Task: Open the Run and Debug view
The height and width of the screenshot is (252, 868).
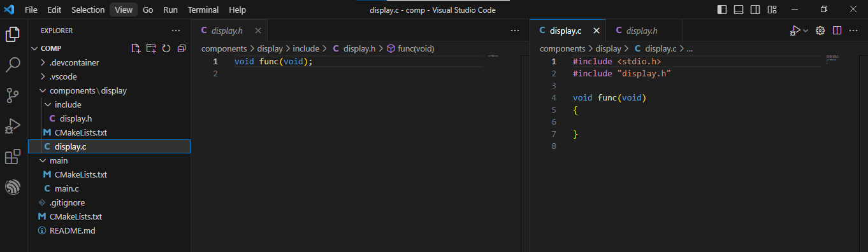Action: tap(13, 126)
